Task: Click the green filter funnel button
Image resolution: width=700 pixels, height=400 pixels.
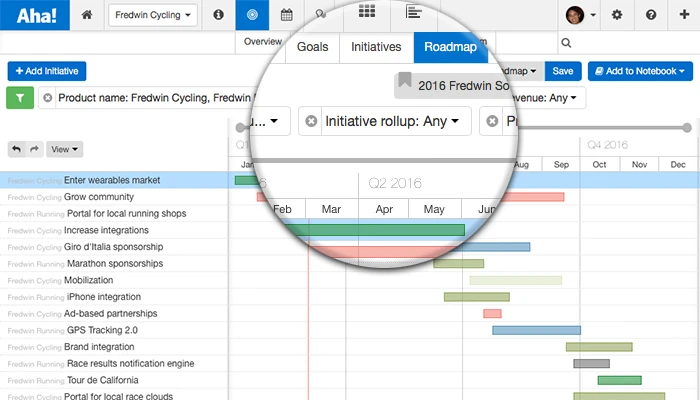Action: 20,98
